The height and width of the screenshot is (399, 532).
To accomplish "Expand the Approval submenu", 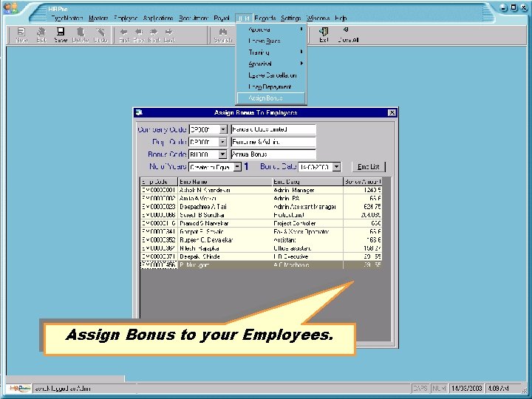I will (301, 30).
